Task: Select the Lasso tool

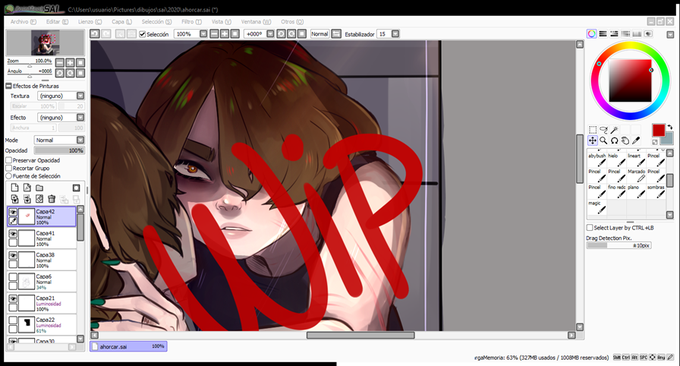Action: point(604,130)
